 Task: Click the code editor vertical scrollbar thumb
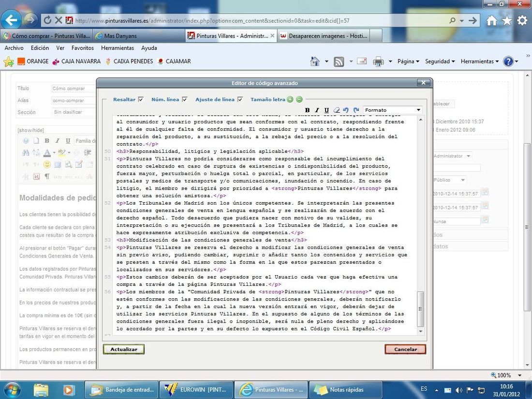tap(420, 309)
